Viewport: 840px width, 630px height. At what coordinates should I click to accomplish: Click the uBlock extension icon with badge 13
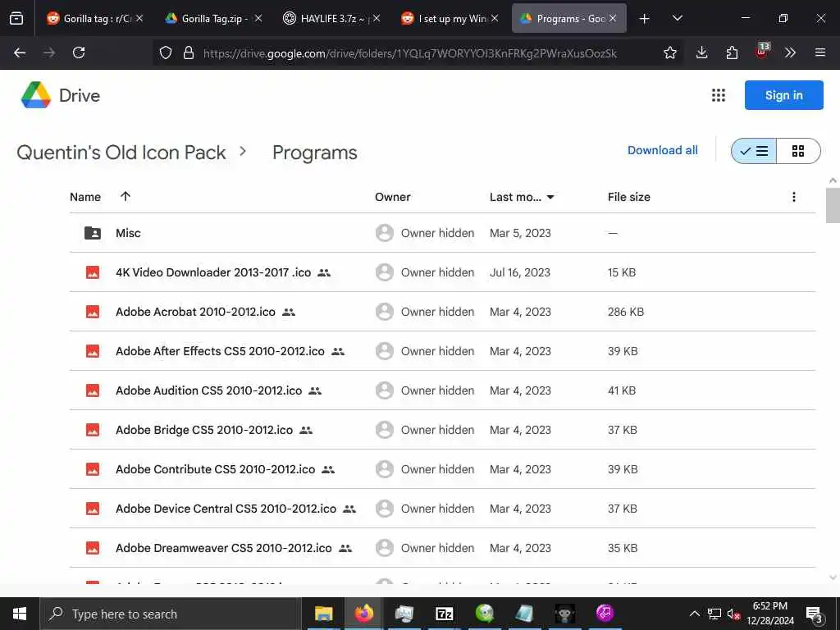click(x=762, y=51)
